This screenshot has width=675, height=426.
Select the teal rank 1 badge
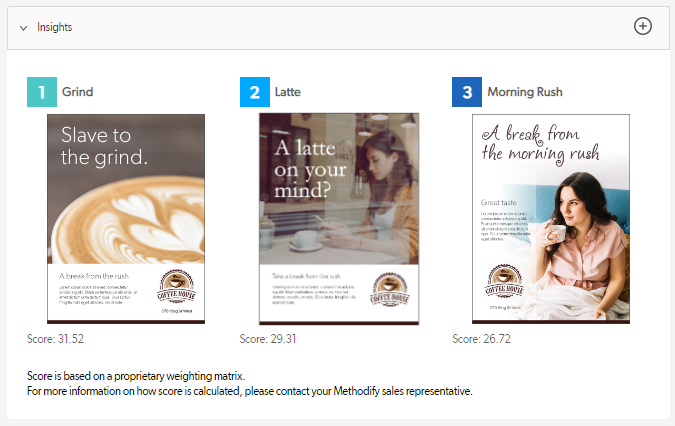point(41,92)
